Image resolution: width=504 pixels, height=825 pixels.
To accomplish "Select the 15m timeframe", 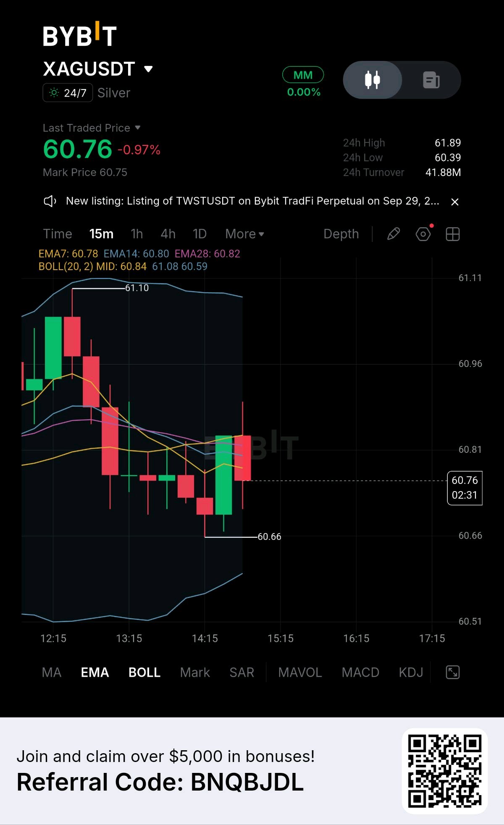I will tap(101, 234).
